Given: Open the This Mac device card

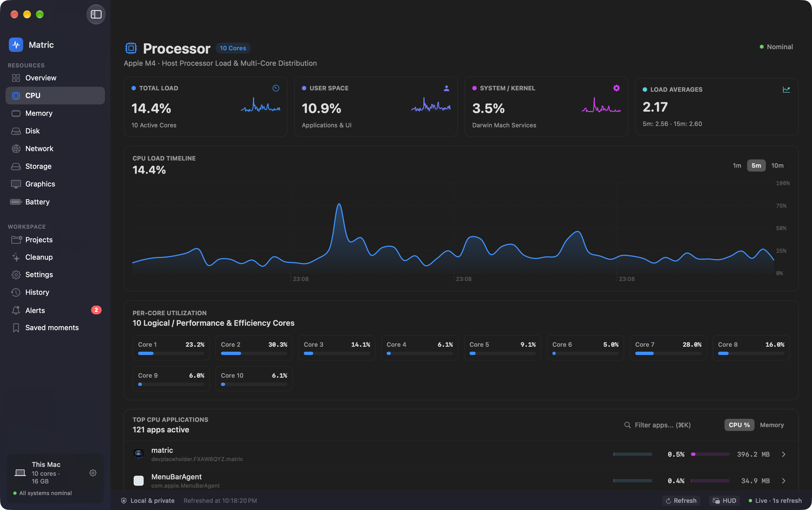Looking at the screenshot, I should click(x=55, y=478).
